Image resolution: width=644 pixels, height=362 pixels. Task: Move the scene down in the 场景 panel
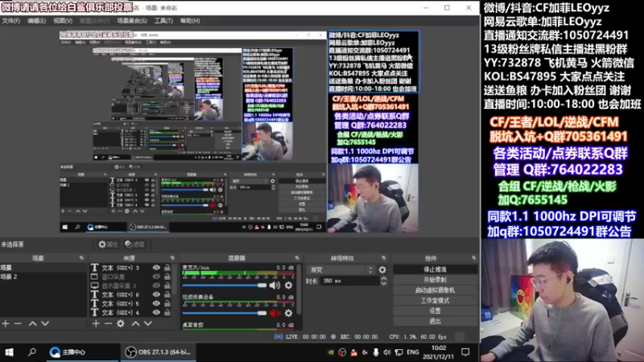pyautogui.click(x=45, y=323)
